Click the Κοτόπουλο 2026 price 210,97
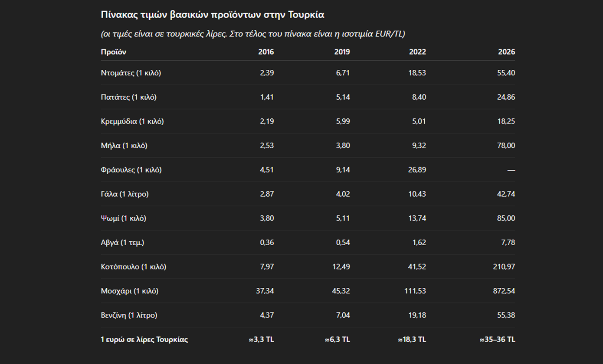 [x=505, y=267]
